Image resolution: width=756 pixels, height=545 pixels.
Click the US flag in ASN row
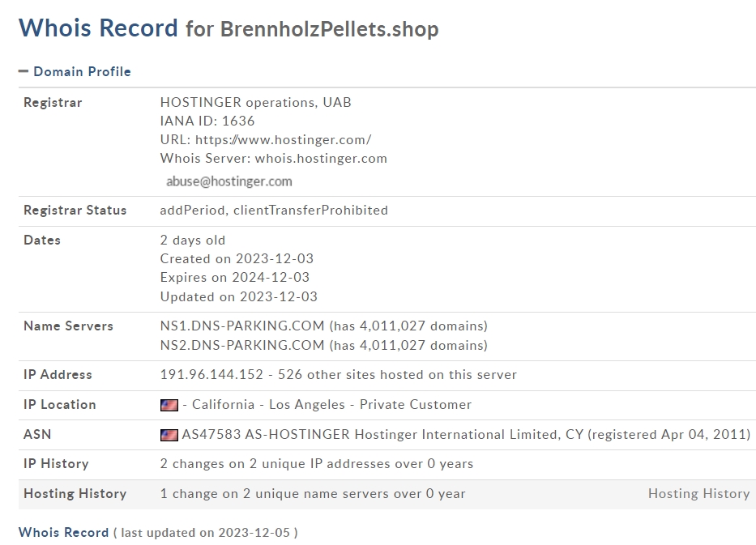coord(169,435)
